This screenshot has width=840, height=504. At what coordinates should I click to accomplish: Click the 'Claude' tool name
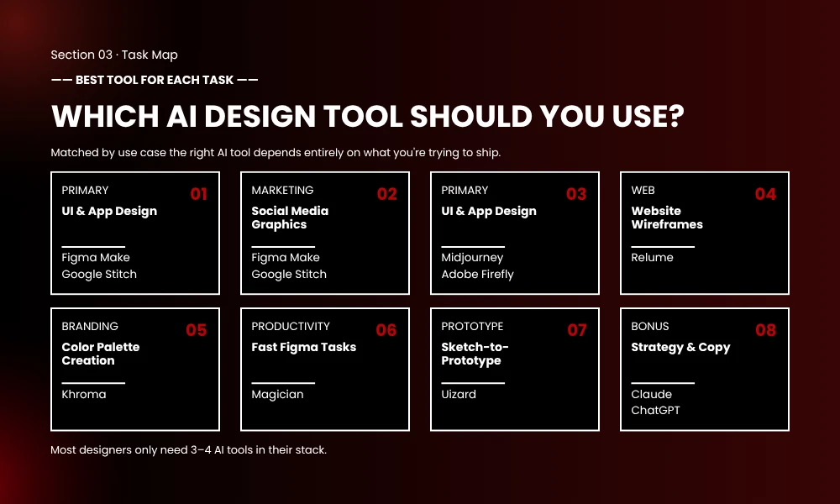click(652, 394)
